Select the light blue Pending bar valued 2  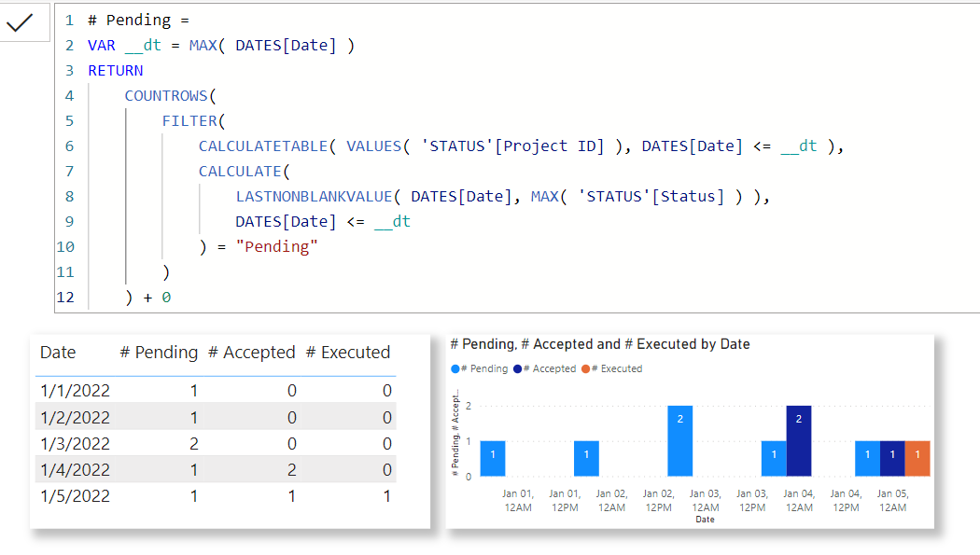[680, 441]
